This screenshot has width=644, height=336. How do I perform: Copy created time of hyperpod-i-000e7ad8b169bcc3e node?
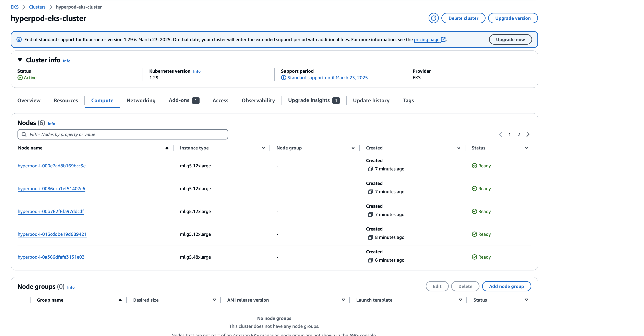point(370,169)
